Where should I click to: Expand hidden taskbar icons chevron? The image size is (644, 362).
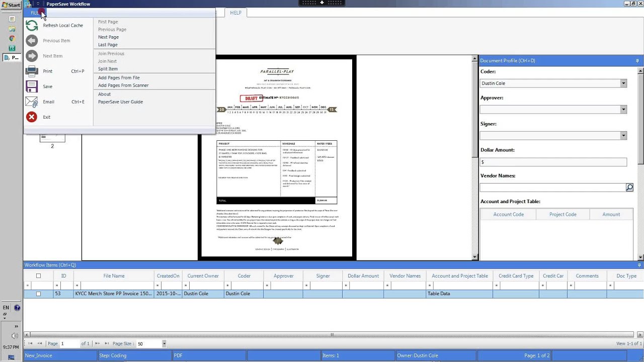tap(16, 326)
